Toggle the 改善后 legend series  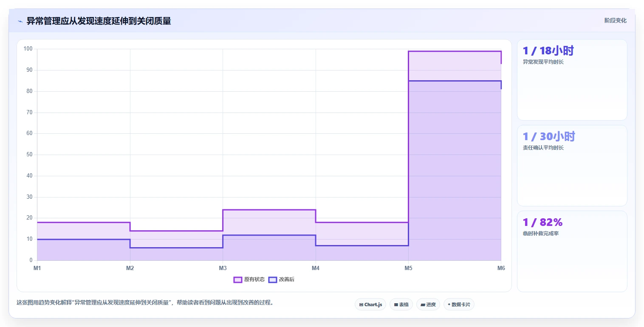pyautogui.click(x=281, y=279)
